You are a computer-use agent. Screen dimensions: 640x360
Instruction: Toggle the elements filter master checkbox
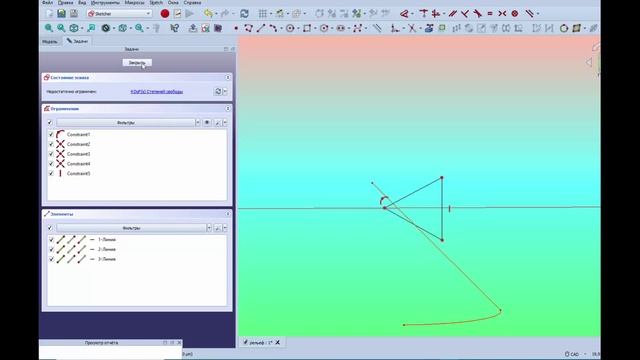50,228
